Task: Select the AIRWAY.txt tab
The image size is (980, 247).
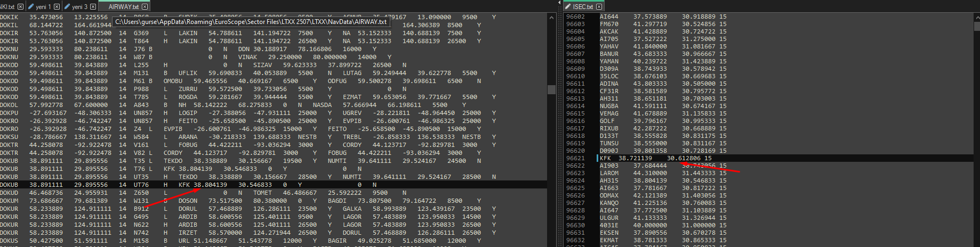Action: click(124, 6)
